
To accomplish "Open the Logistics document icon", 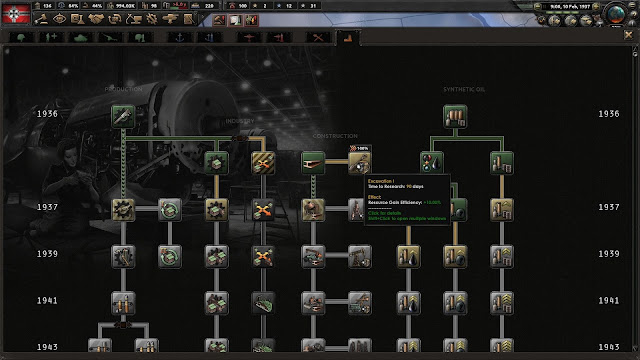I will pos(189,19).
